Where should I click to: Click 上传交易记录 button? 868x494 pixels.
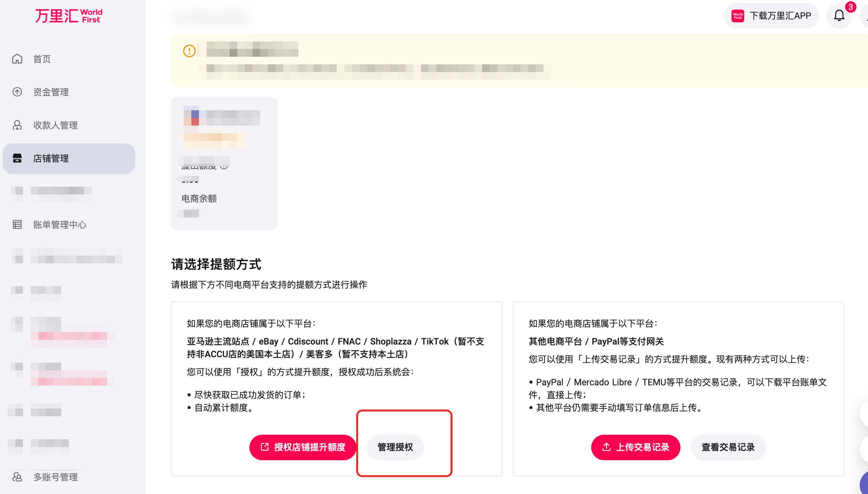[636, 447]
